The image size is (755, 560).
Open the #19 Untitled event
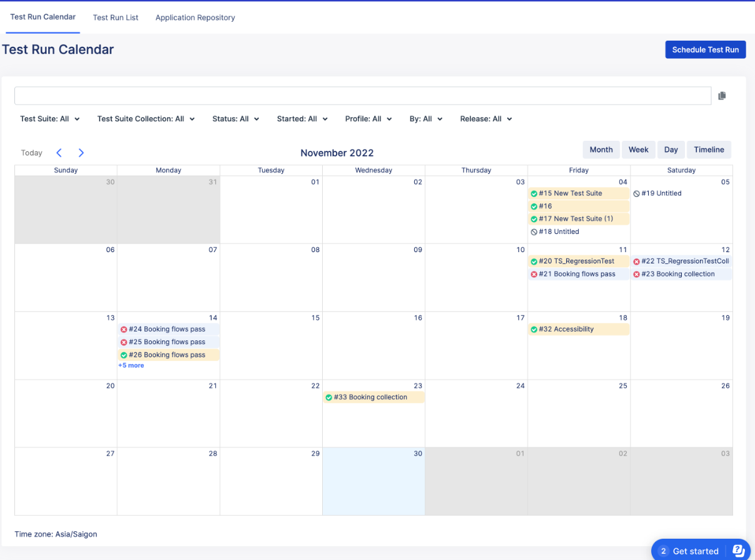pos(681,193)
